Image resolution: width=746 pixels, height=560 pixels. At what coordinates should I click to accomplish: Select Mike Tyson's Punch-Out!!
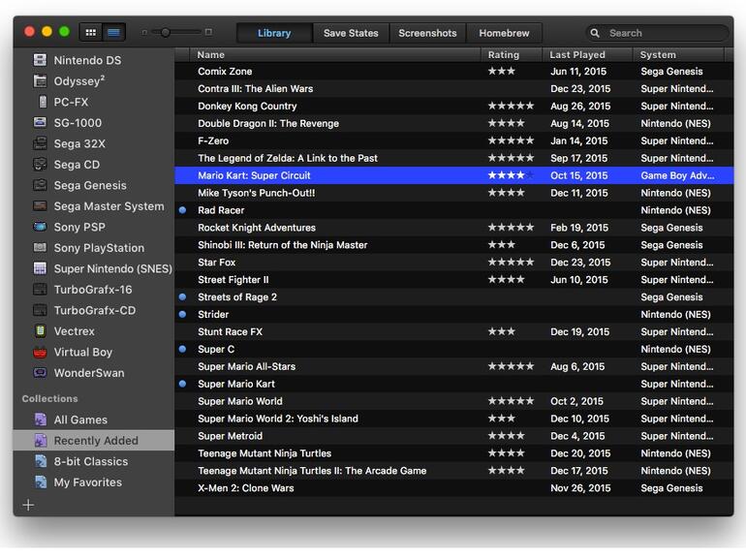point(453,193)
